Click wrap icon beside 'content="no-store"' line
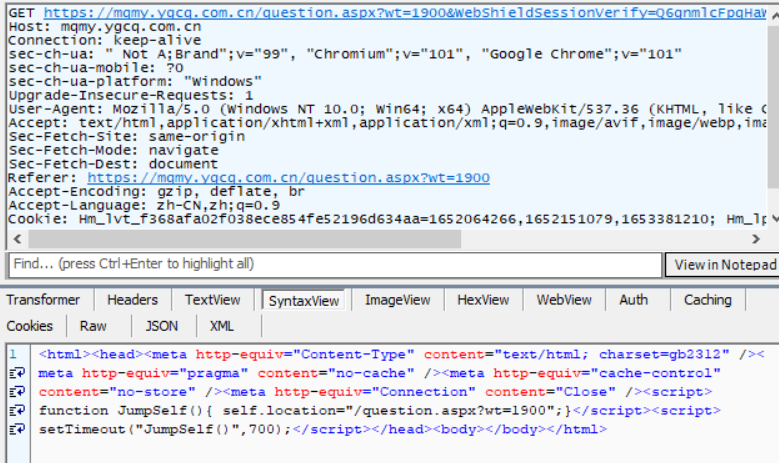The width and height of the screenshot is (779, 463). [x=17, y=392]
